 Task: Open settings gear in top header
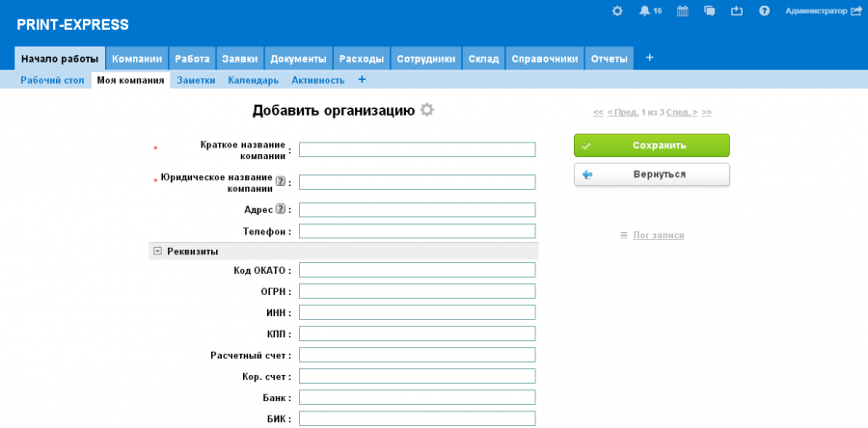point(617,11)
